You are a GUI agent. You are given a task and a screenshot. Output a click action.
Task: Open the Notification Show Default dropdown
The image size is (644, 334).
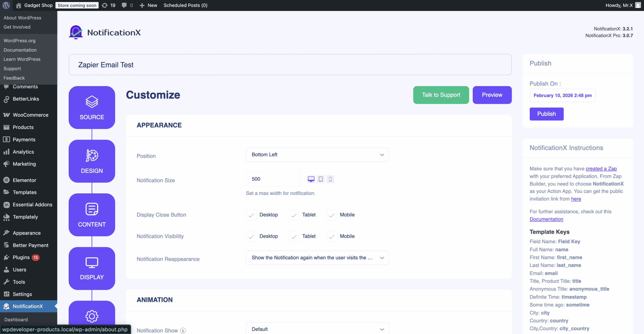tap(317, 329)
